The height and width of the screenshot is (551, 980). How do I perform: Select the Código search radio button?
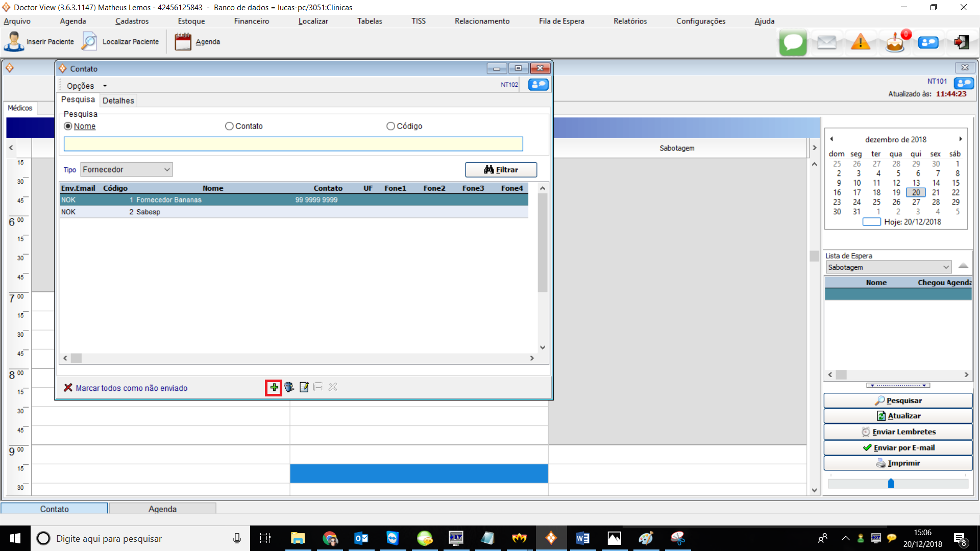click(x=390, y=126)
